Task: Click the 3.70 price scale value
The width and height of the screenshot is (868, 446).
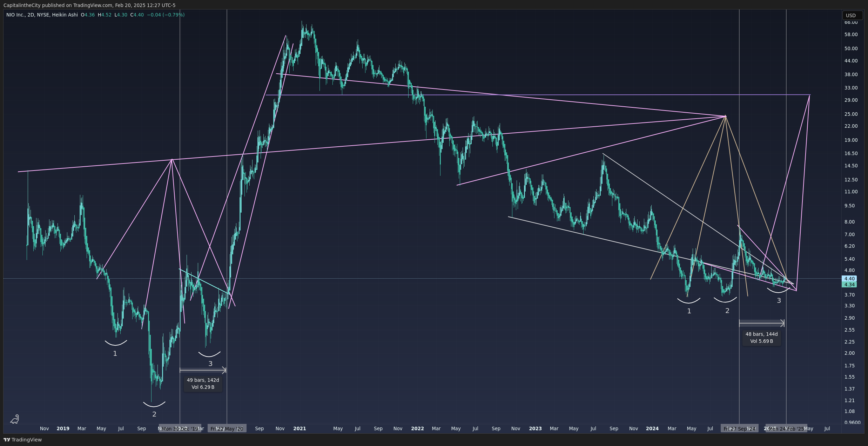Action: pyautogui.click(x=849, y=295)
